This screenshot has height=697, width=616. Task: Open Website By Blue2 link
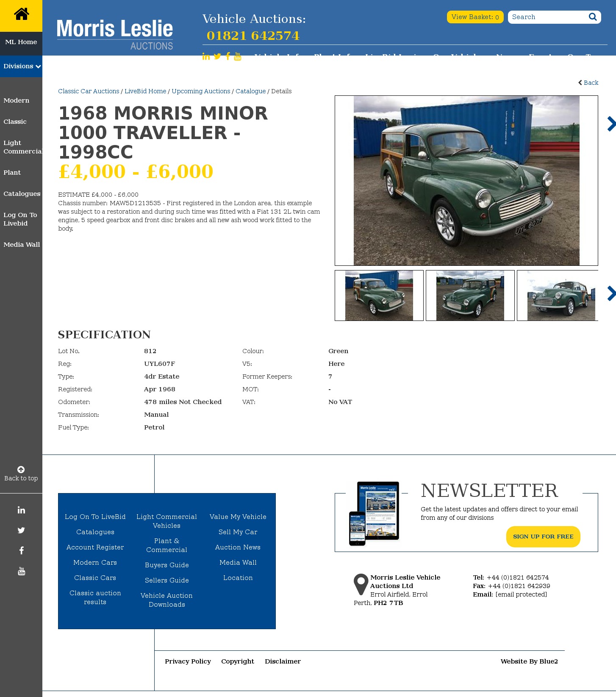(x=529, y=661)
